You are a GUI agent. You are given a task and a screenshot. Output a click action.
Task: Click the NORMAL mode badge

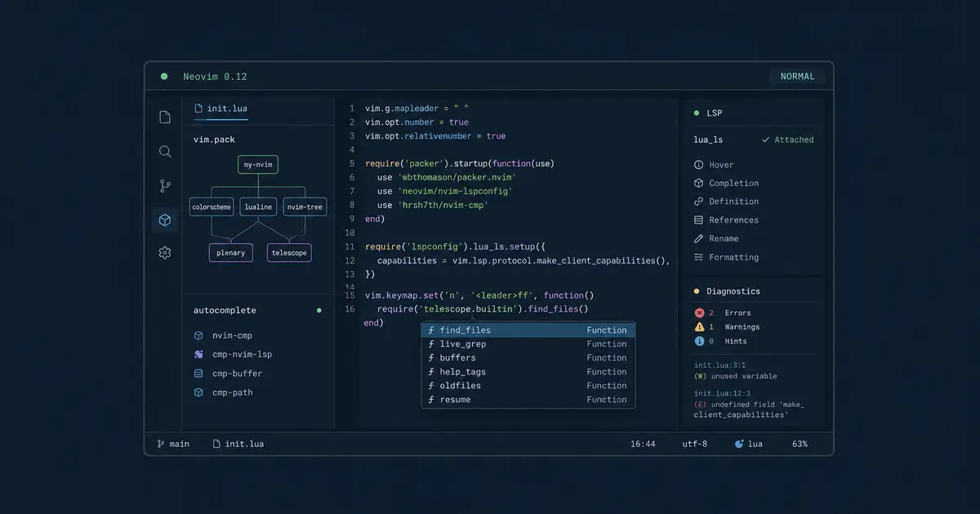tap(797, 77)
